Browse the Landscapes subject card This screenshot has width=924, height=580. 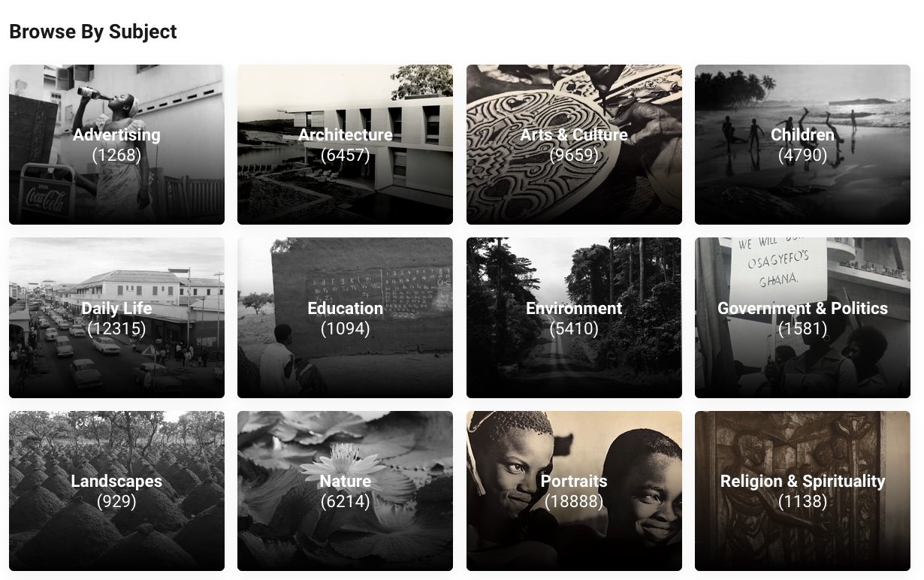click(x=116, y=491)
